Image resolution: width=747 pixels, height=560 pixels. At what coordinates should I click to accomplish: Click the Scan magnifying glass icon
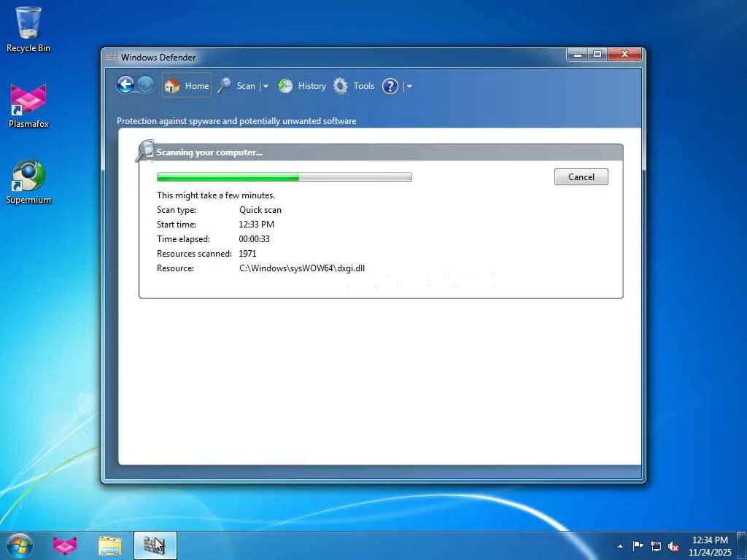[224, 86]
